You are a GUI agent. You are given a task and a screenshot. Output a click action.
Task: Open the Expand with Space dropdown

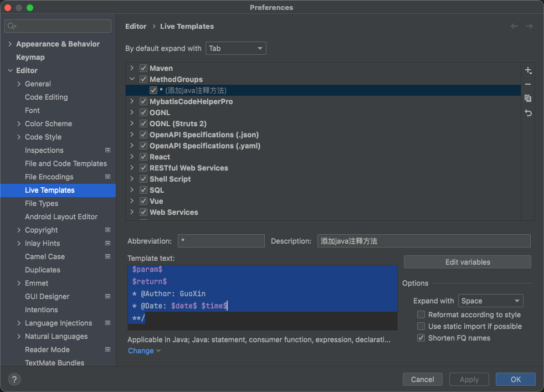coord(491,301)
